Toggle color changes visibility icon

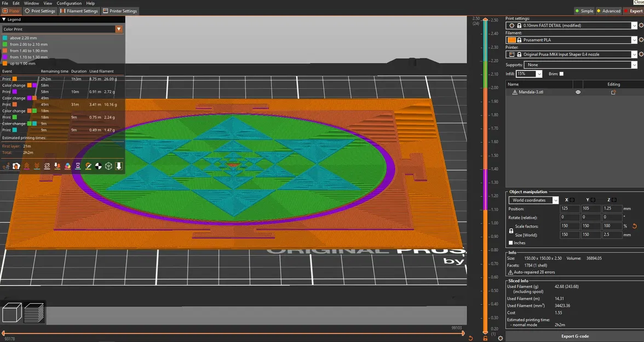tap(68, 166)
